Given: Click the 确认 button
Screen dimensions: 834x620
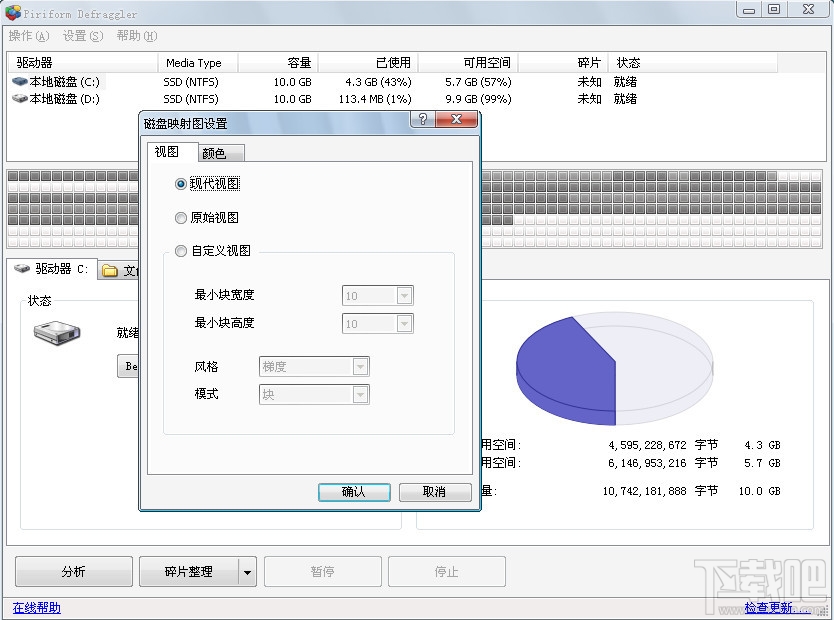Looking at the screenshot, I should pyautogui.click(x=354, y=492).
